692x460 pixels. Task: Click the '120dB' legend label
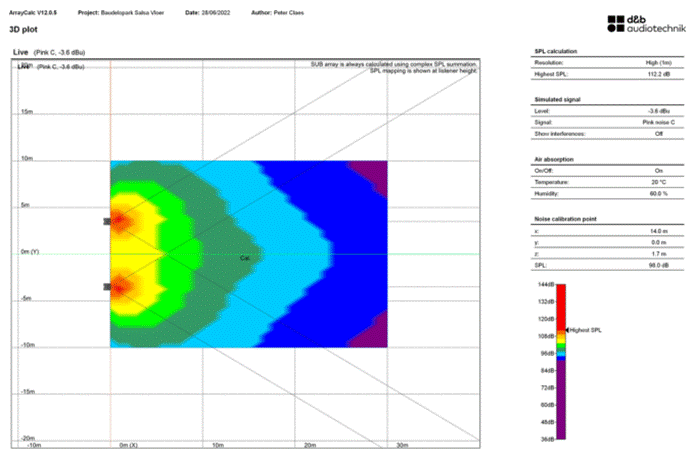(x=546, y=319)
